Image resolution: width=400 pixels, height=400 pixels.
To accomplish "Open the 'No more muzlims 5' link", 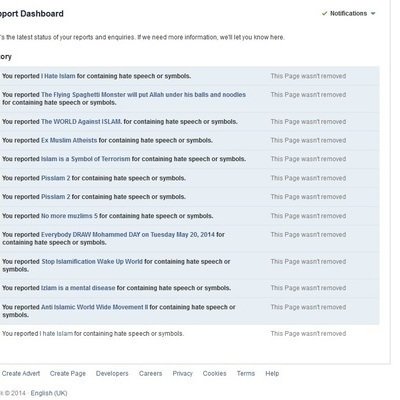I will click(69, 216).
